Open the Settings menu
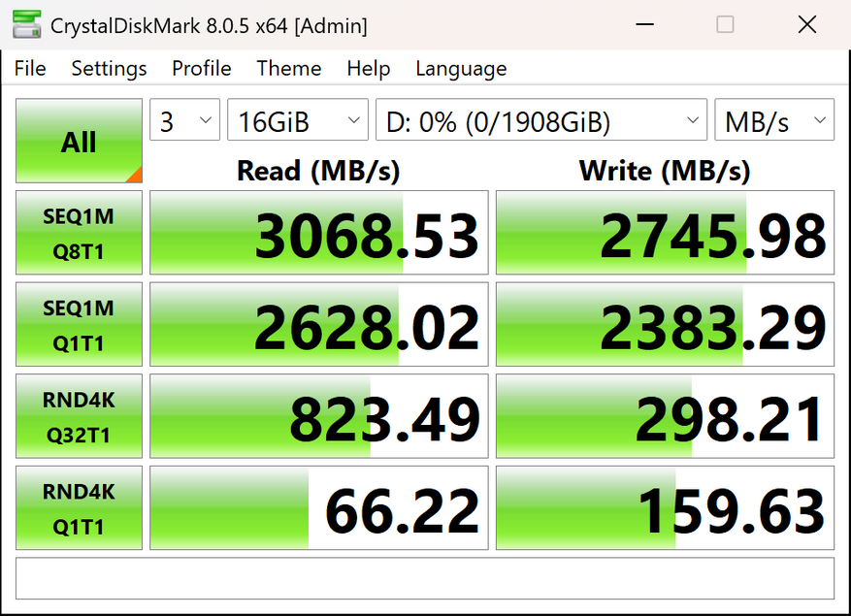 (109, 69)
